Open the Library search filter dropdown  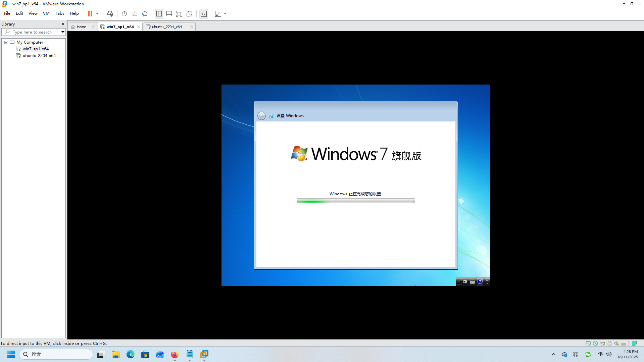click(x=62, y=32)
